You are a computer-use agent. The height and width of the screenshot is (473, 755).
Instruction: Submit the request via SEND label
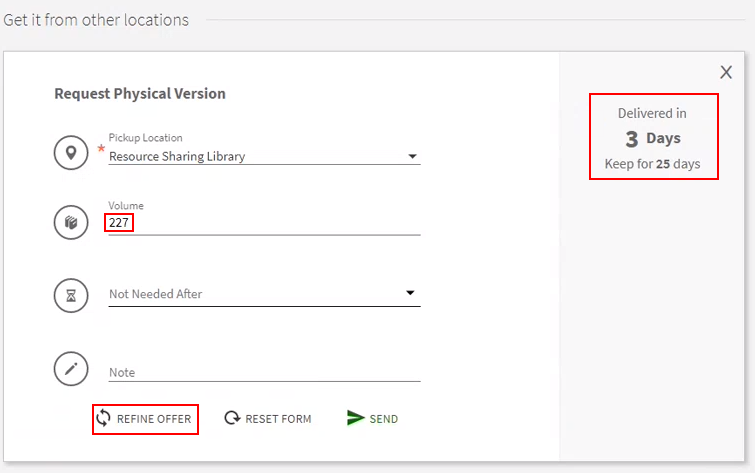coord(384,419)
